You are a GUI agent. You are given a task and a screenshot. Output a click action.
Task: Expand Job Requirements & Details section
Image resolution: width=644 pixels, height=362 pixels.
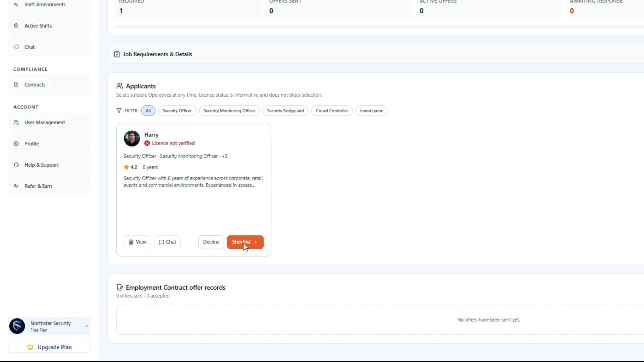coord(376,54)
